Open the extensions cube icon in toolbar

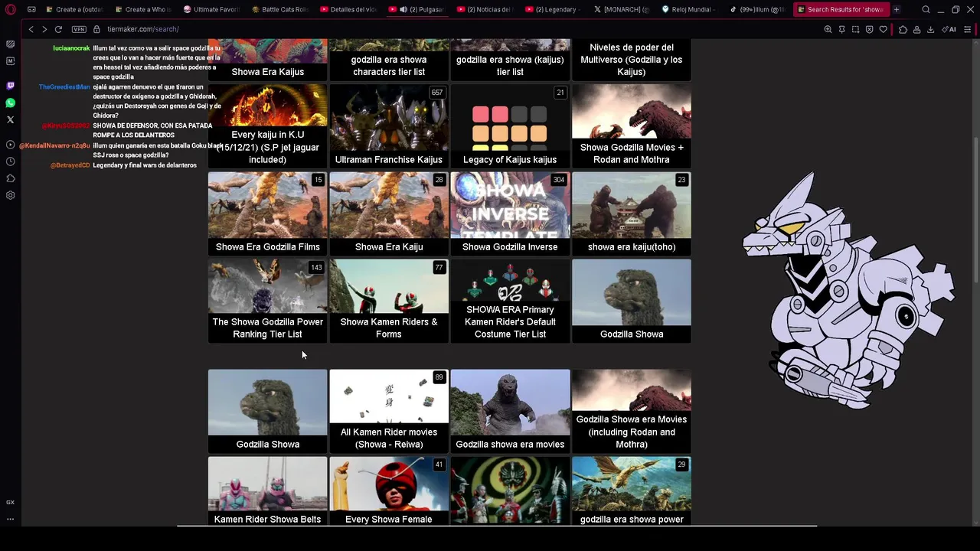903,29
